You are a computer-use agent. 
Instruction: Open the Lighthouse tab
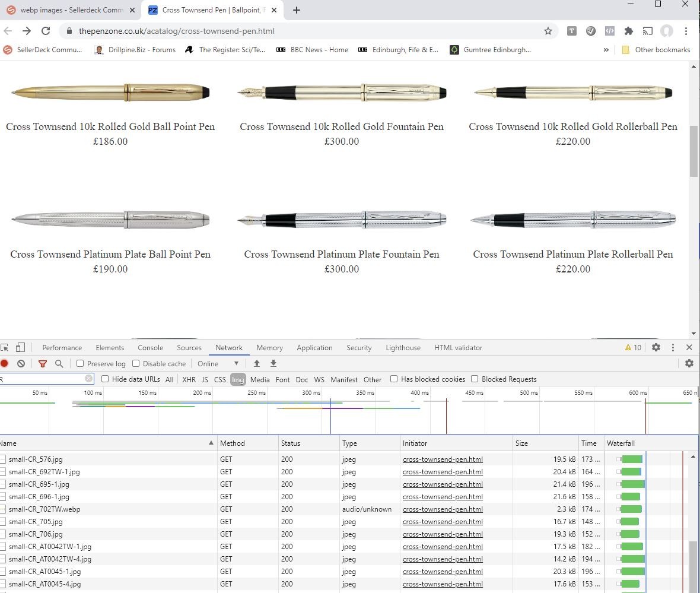[x=403, y=348]
